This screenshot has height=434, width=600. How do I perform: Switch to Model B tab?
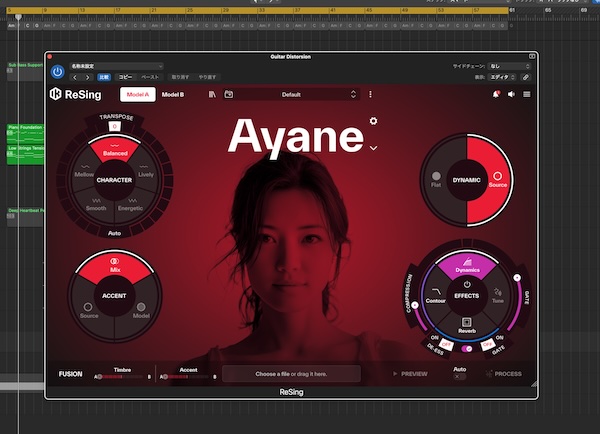click(x=173, y=95)
